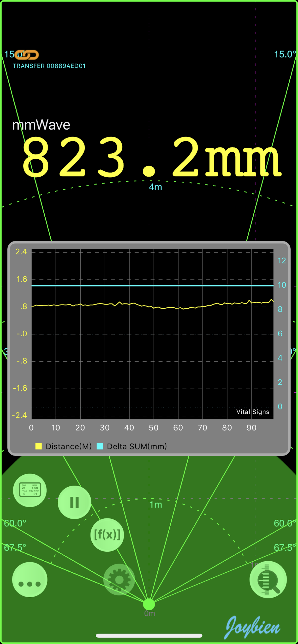The height and width of the screenshot is (644, 298).
Task: Tap the Joybien logo
Action: [x=252, y=627]
